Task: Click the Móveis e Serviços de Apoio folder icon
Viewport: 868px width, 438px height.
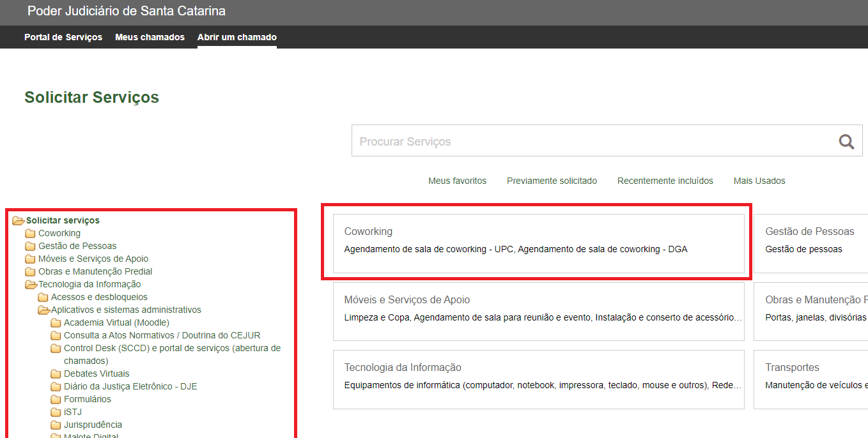Action: (x=30, y=259)
